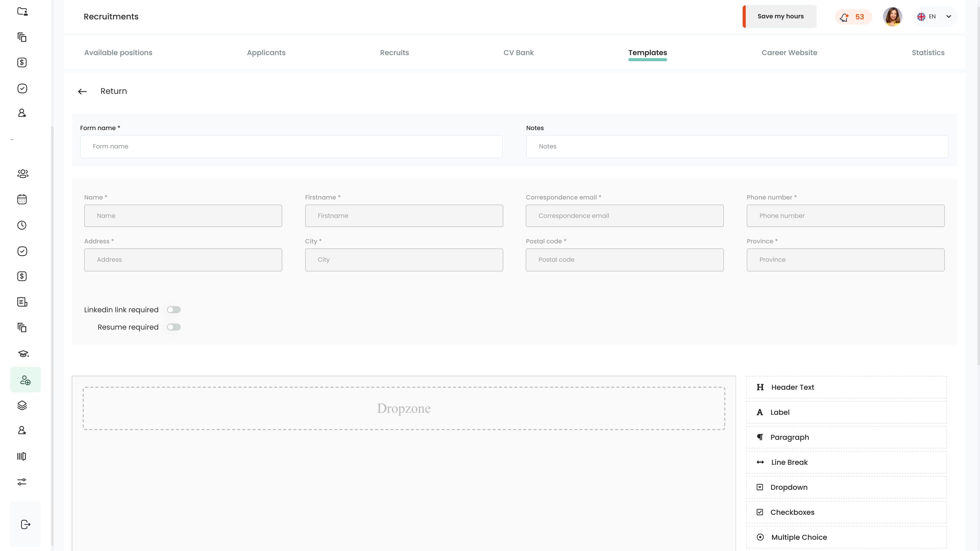Select the Checkboxes element icon
The image size is (980, 551).
[x=760, y=512]
